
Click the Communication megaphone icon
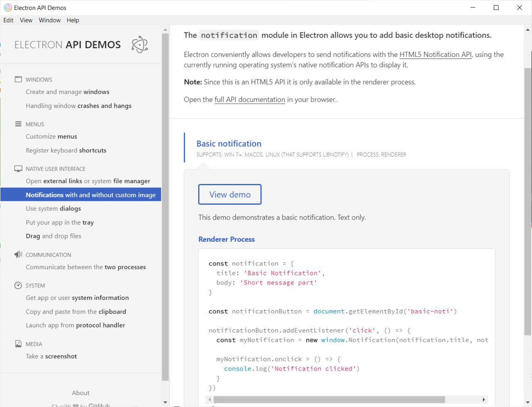(18, 255)
